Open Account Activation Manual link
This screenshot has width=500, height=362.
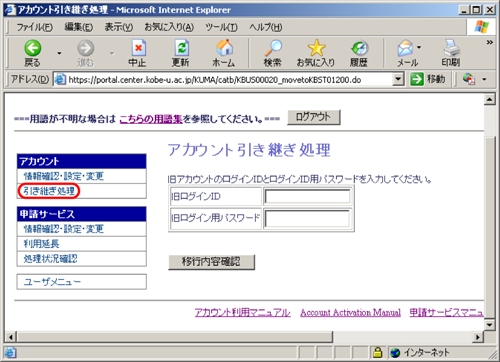pyautogui.click(x=350, y=312)
